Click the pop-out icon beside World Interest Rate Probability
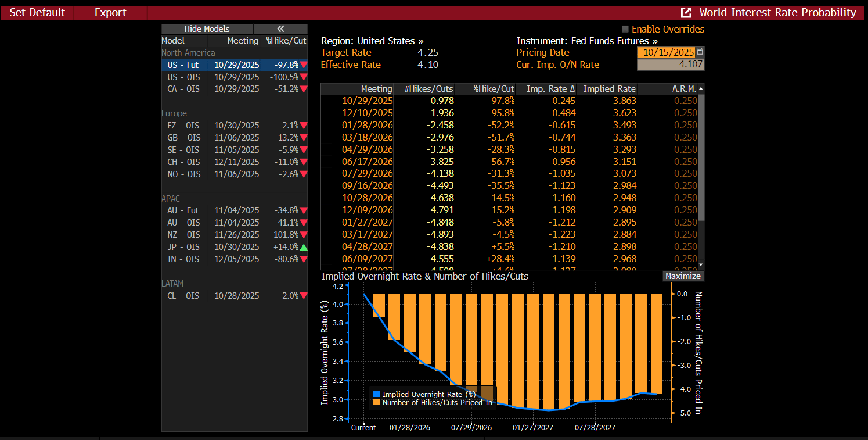The image size is (868, 440). click(686, 13)
